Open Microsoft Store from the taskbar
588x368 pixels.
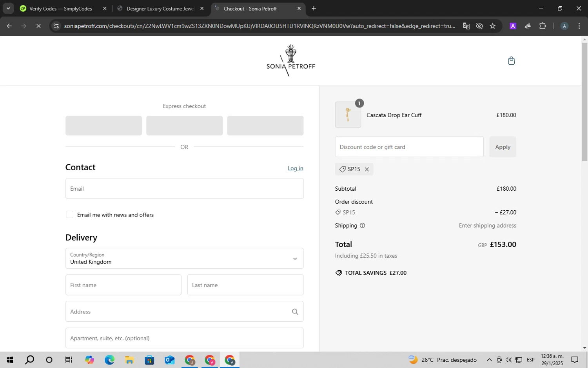click(x=149, y=360)
